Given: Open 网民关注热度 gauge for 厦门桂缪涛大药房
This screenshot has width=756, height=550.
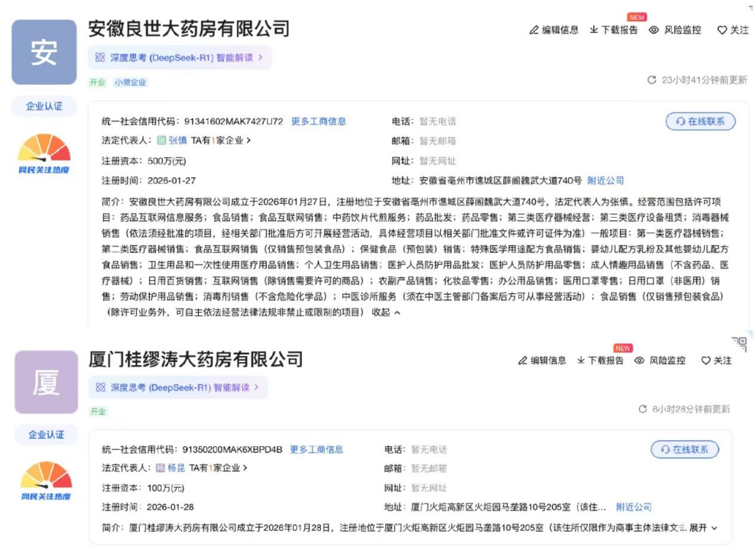Looking at the screenshot, I should click(47, 481).
